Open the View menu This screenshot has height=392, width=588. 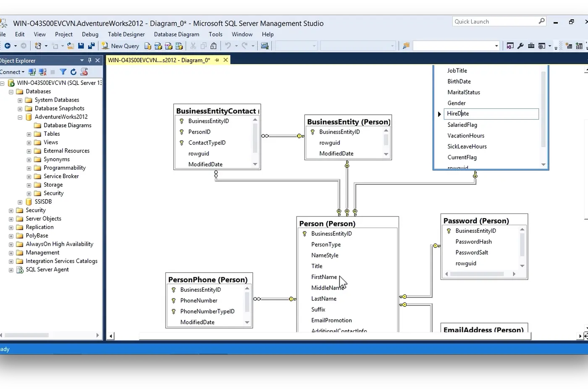(39, 34)
